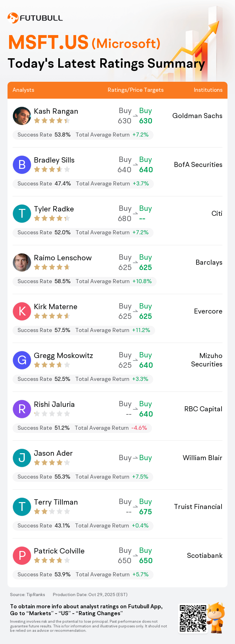This screenshot has width=235, height=644.
Task: Click Rishi Jaluria's purple R avatar
Action: click(x=22, y=409)
